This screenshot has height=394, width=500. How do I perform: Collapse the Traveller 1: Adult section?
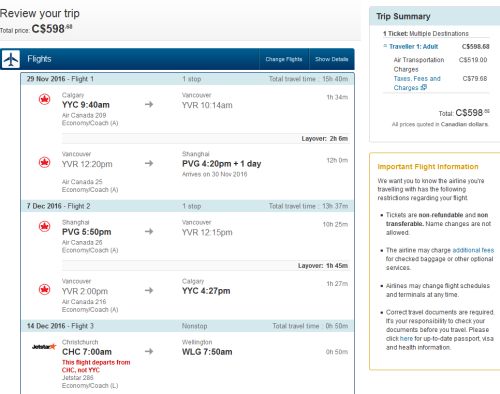385,46
